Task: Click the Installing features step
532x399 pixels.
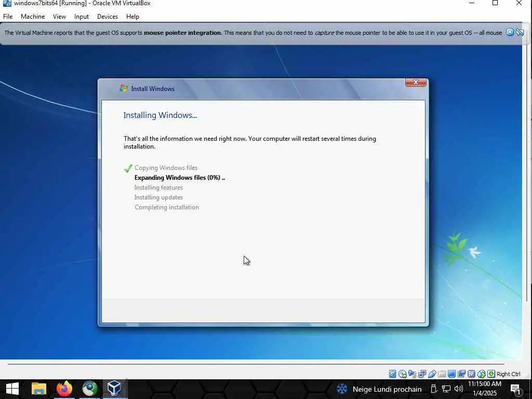Action: (x=158, y=187)
